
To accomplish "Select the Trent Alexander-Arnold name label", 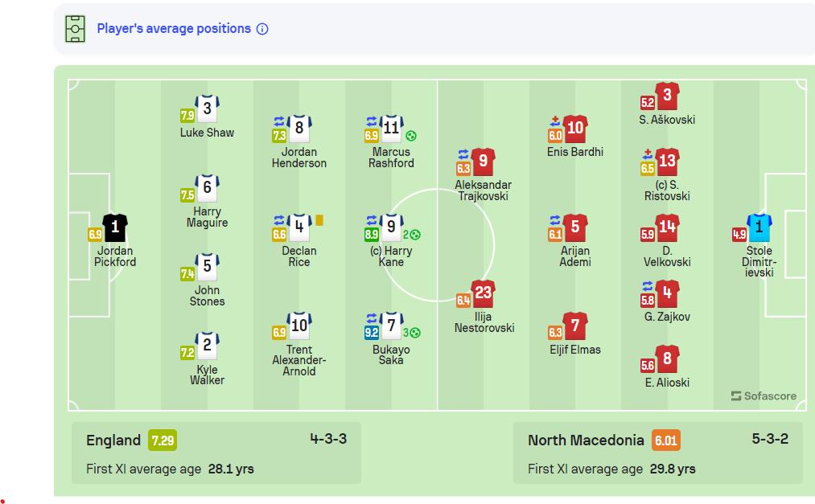I will 298,360.
